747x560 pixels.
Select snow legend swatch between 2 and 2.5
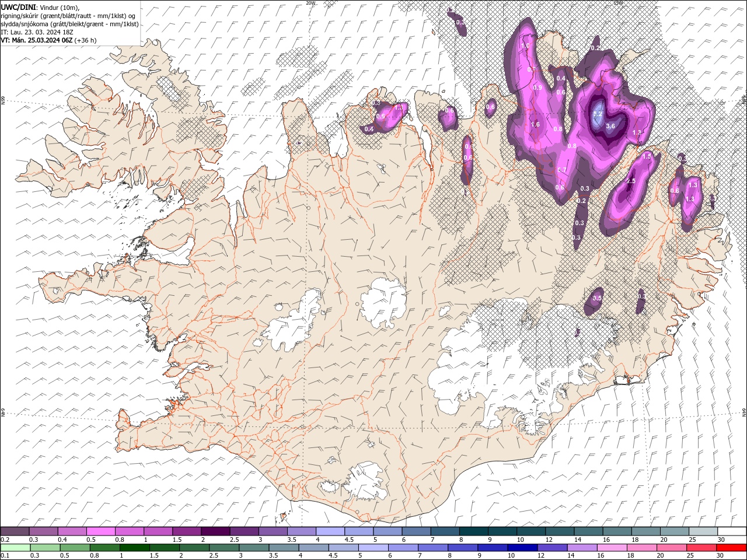pos(215,531)
